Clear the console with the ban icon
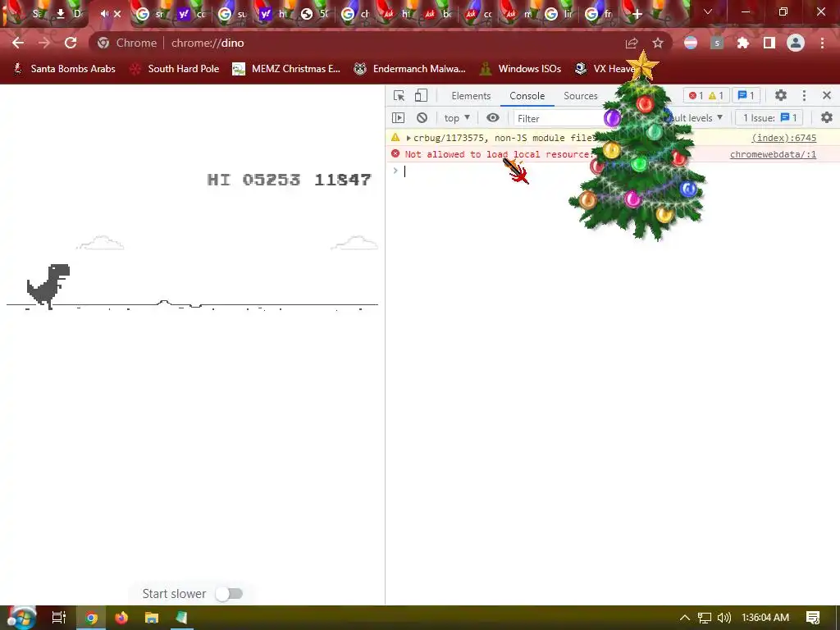This screenshot has height=630, width=840. (x=422, y=118)
